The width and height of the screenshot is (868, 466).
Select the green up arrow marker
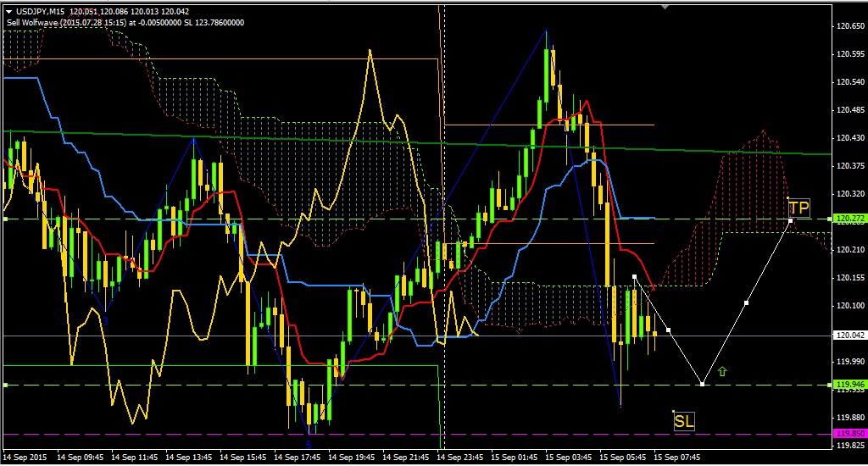722,371
